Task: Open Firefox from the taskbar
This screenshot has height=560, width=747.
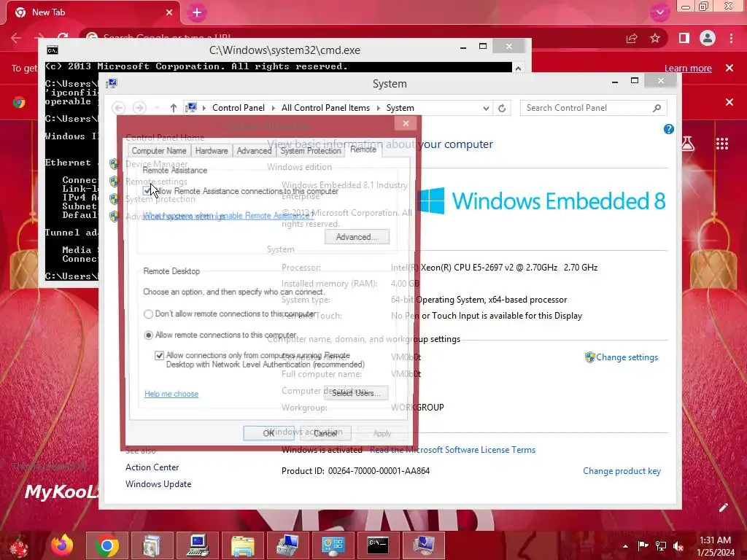Action: click(62, 545)
